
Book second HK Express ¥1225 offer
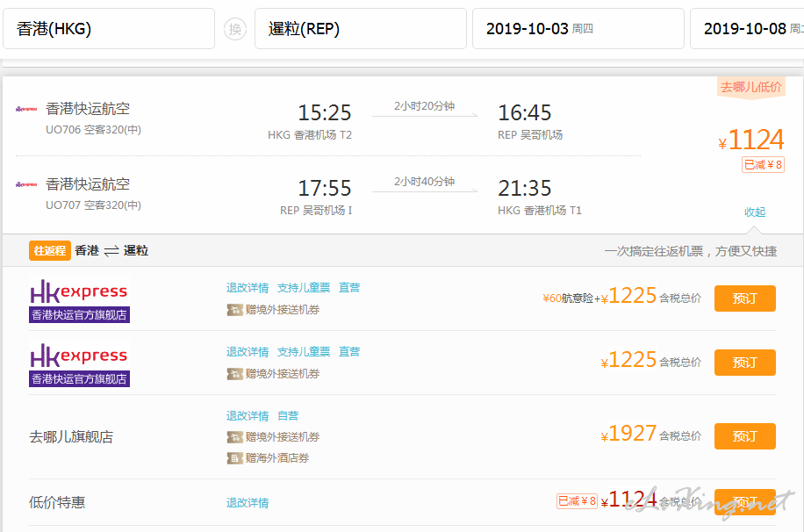(744, 363)
